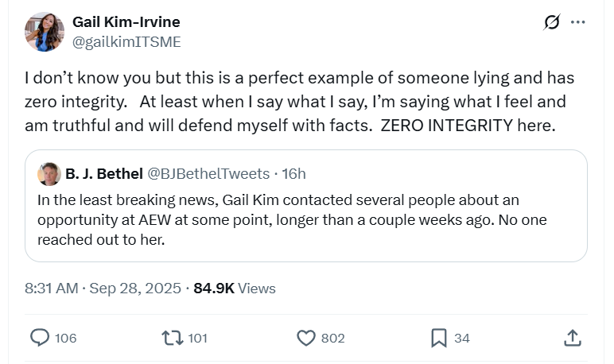Image resolution: width=614 pixels, height=364 pixels.
Task: Click the reply speech bubble icon
Action: point(40,338)
